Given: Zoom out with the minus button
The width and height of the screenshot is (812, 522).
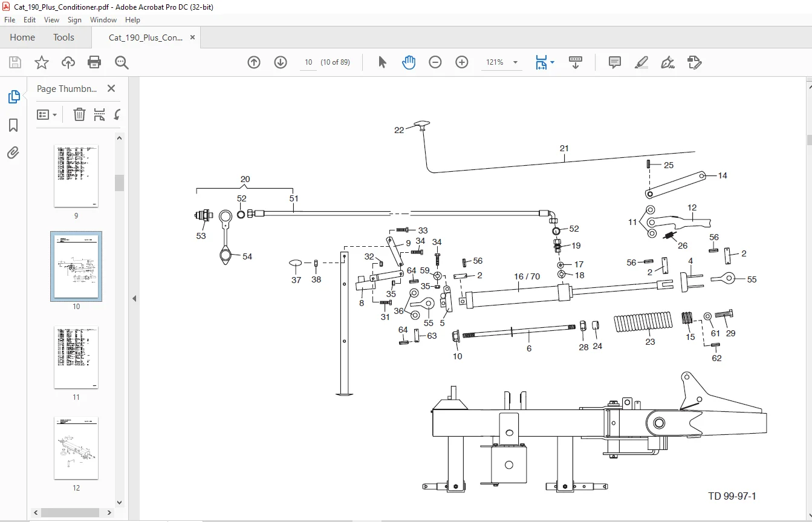Looking at the screenshot, I should click(x=435, y=62).
